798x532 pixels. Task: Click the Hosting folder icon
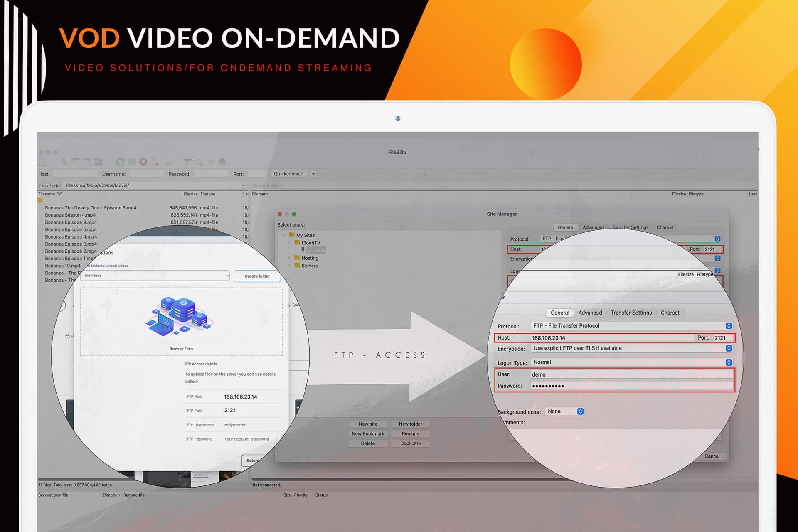[x=297, y=258]
